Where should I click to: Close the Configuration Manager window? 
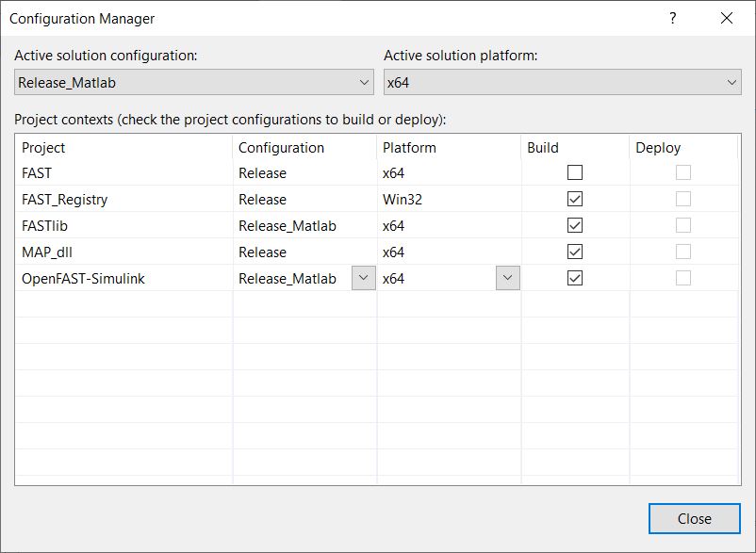(x=726, y=18)
